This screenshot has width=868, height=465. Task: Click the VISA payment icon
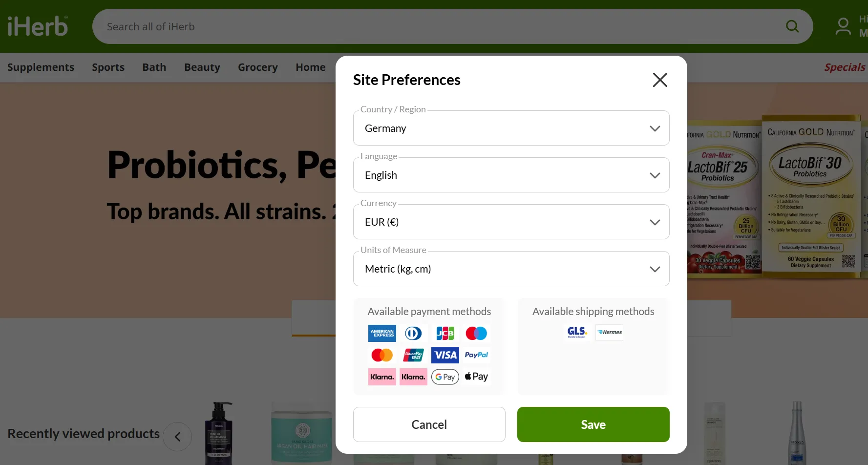445,355
